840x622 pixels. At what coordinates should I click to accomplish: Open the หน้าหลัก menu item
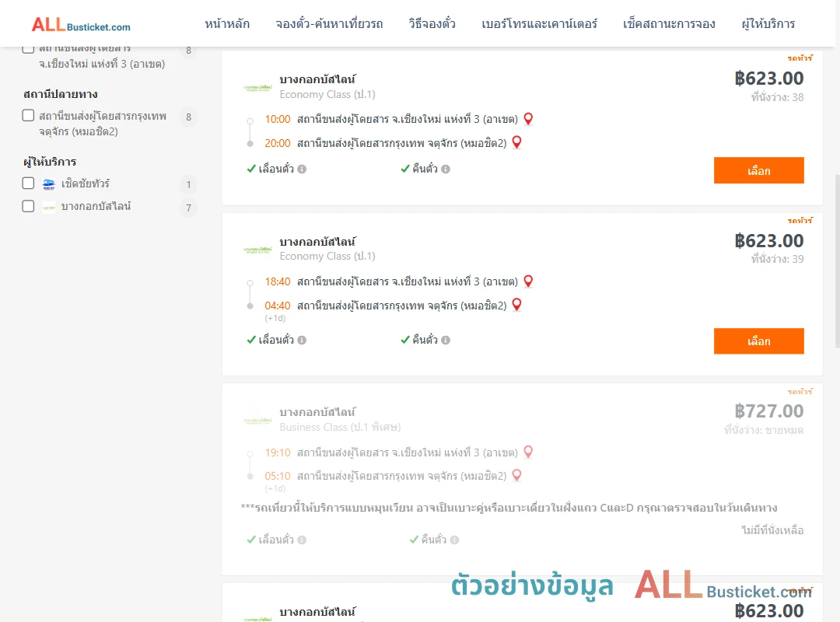coord(227,23)
